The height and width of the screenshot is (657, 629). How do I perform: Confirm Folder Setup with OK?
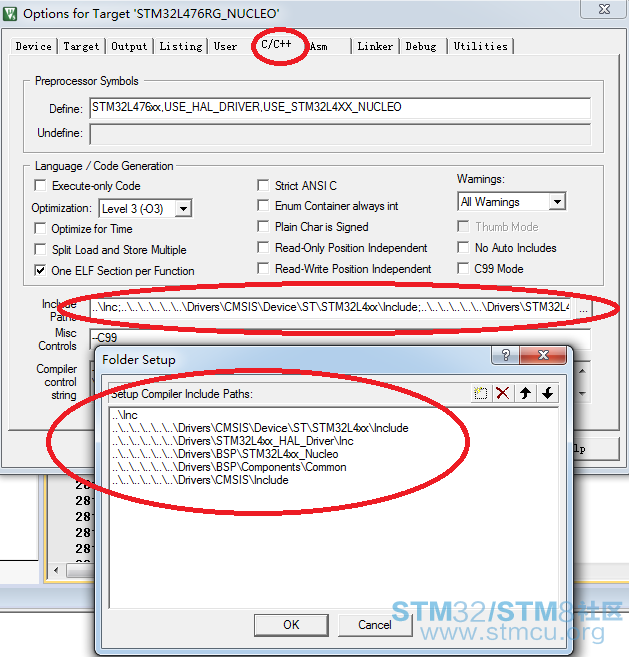coord(291,625)
